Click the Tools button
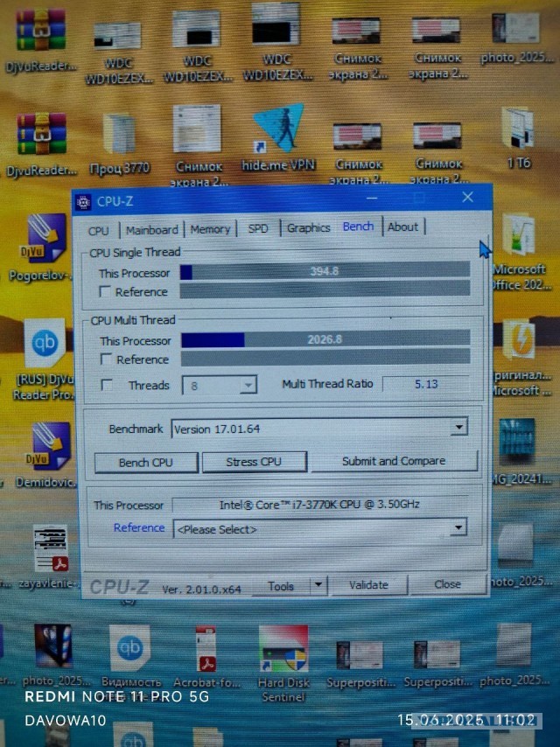This screenshot has height=747, width=560. click(281, 585)
